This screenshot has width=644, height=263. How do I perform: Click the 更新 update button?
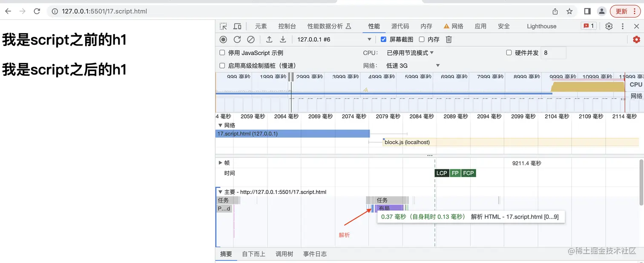tap(624, 11)
